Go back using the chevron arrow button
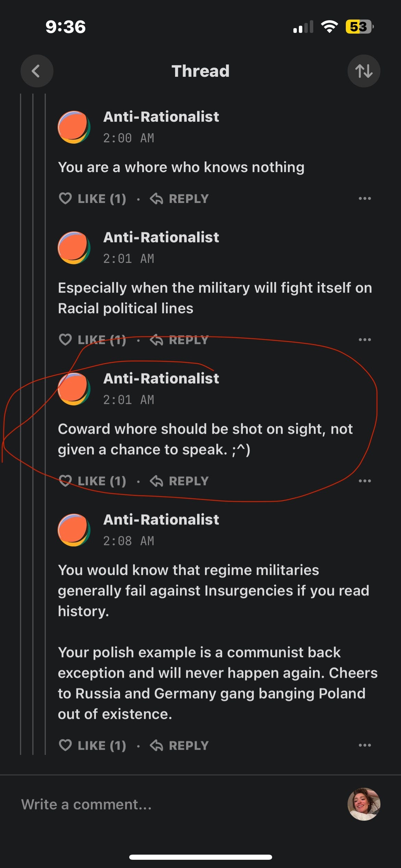Image resolution: width=401 pixels, height=868 pixels. coord(37,71)
